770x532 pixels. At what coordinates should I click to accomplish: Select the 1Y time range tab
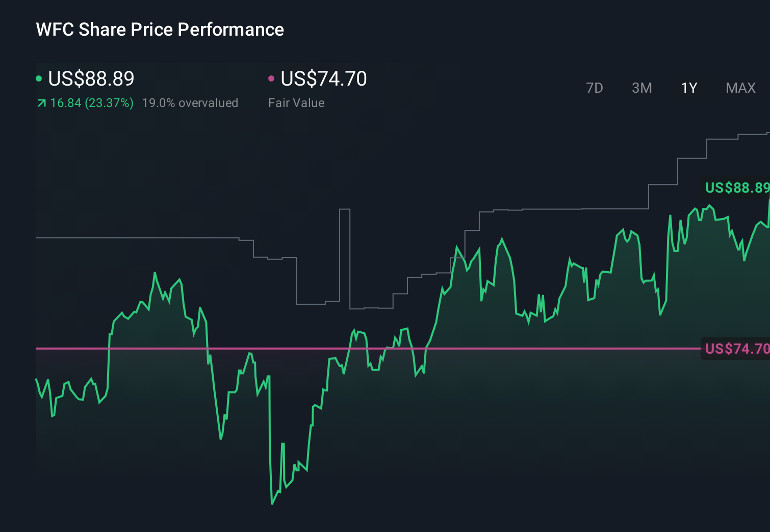[689, 88]
